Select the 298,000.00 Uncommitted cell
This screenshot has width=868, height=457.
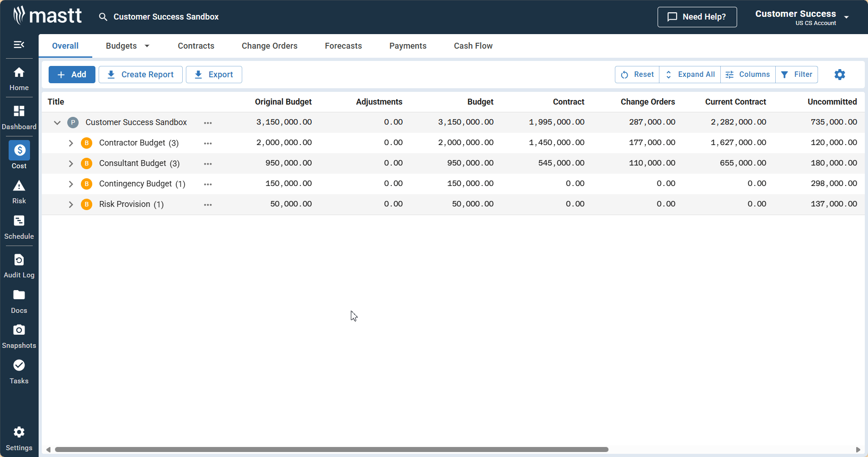[834, 184]
